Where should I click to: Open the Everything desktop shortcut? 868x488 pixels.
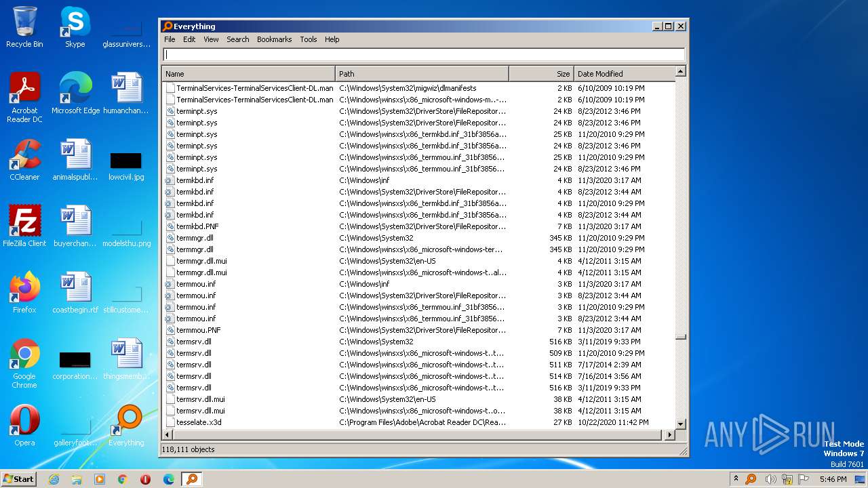126,425
